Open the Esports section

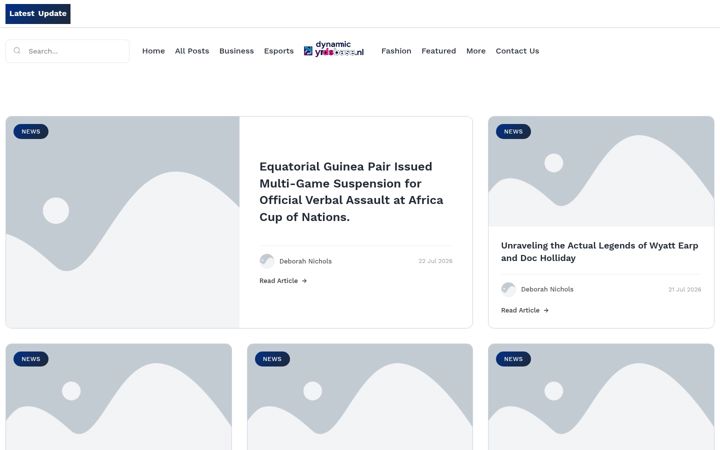279,51
